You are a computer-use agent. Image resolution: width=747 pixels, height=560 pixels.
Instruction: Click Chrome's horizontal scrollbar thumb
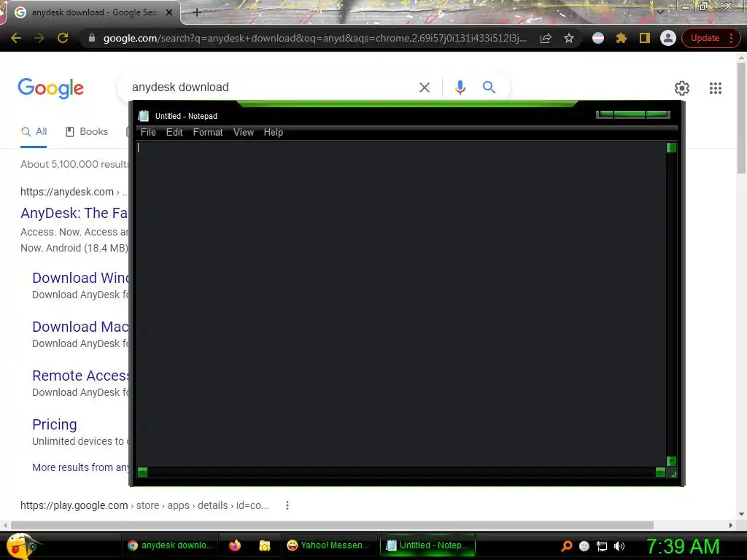click(332, 525)
